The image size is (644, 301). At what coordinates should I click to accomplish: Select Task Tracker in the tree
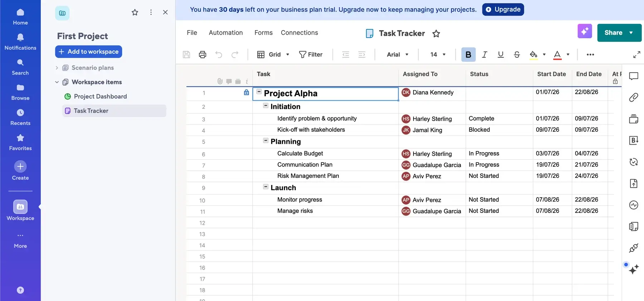click(114, 111)
